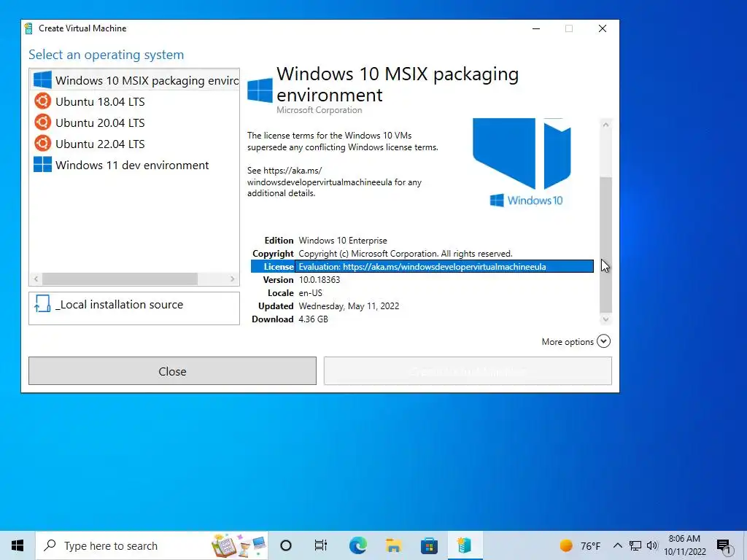The height and width of the screenshot is (560, 747).
Task: Open the notification center icon
Action: point(724,547)
